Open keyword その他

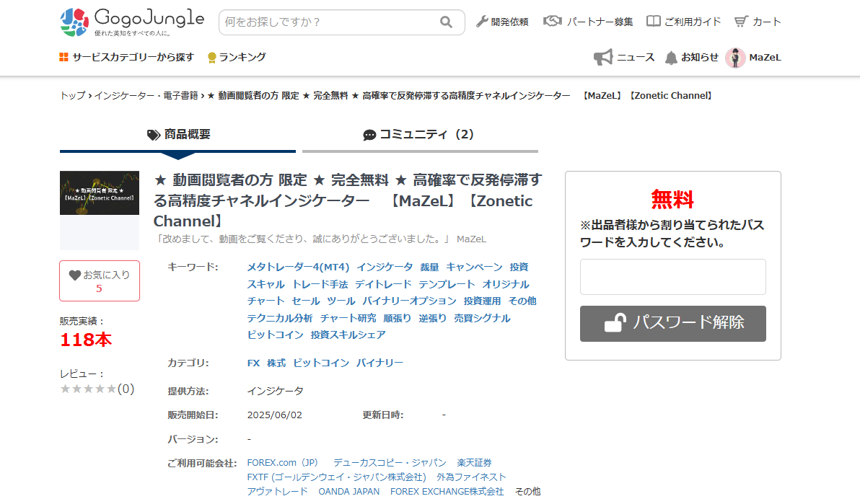522,301
